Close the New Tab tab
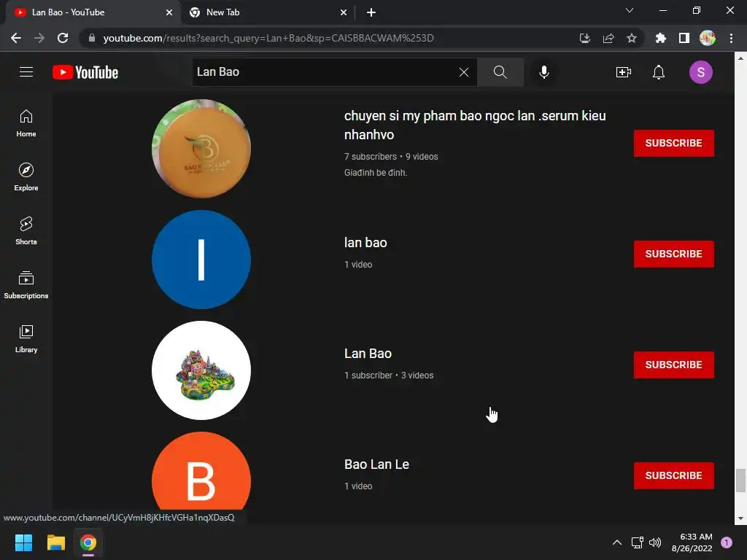This screenshot has height=560, width=747. pyautogui.click(x=344, y=12)
